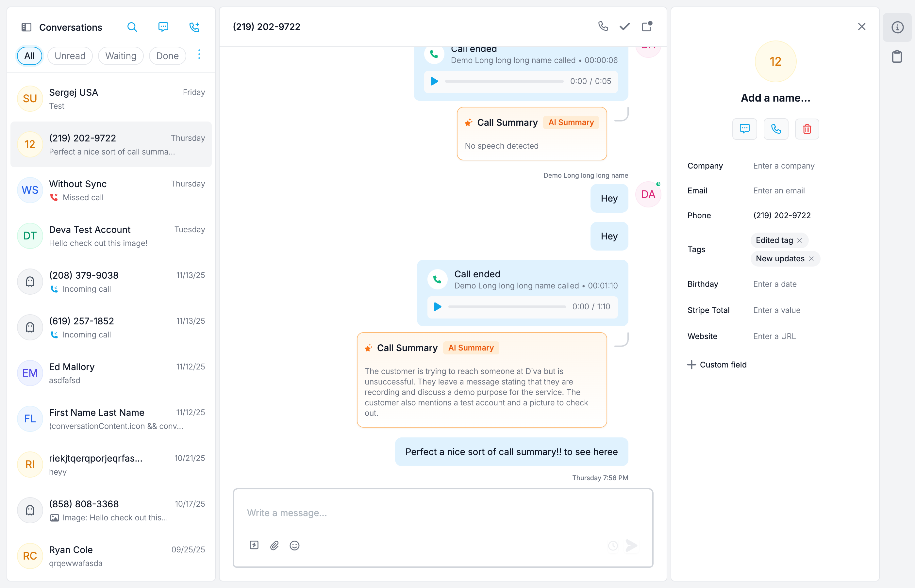This screenshot has width=915, height=588.
Task: Switch to the Waiting filter
Action: point(121,56)
